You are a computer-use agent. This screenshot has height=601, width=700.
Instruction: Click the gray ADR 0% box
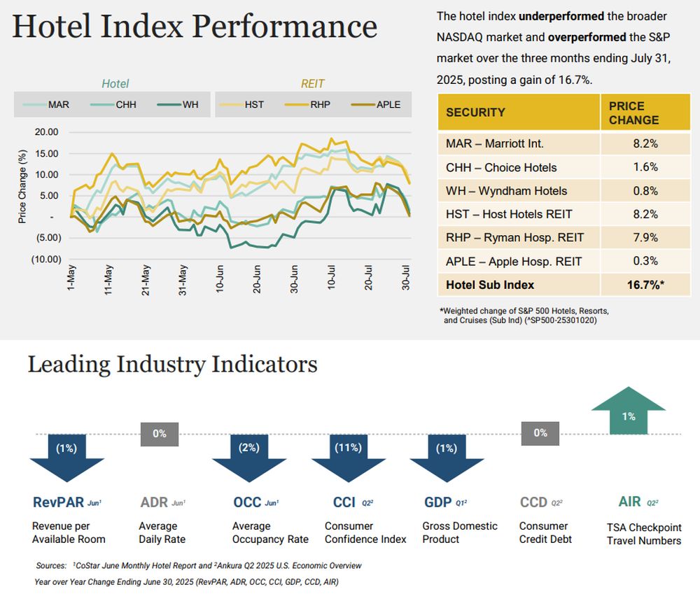click(x=160, y=434)
